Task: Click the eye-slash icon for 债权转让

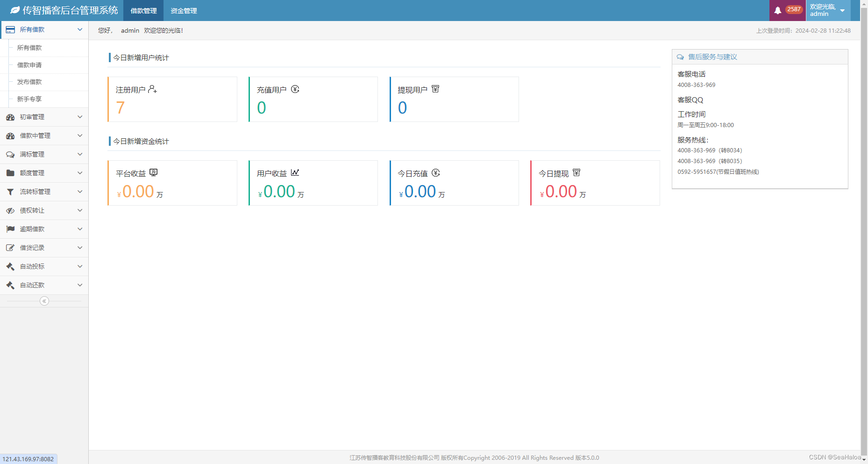Action: pyautogui.click(x=10, y=211)
